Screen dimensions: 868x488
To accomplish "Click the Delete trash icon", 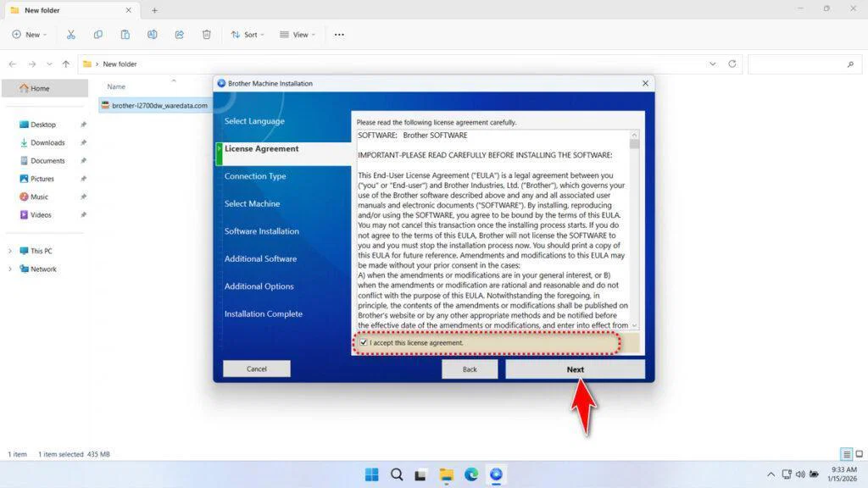I will pyautogui.click(x=207, y=35).
